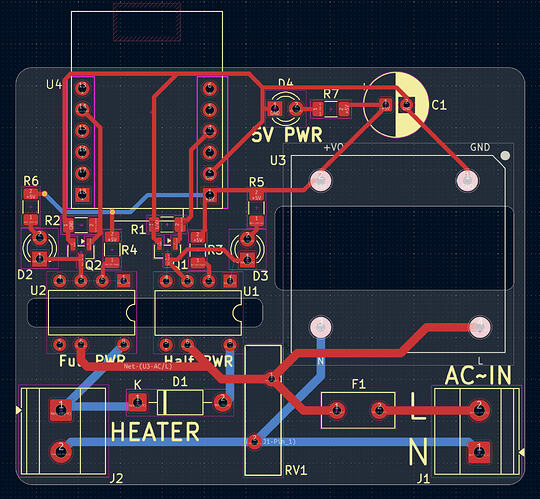
Task: Select the N pad of AC-IN connector J1
Action: tap(479, 451)
